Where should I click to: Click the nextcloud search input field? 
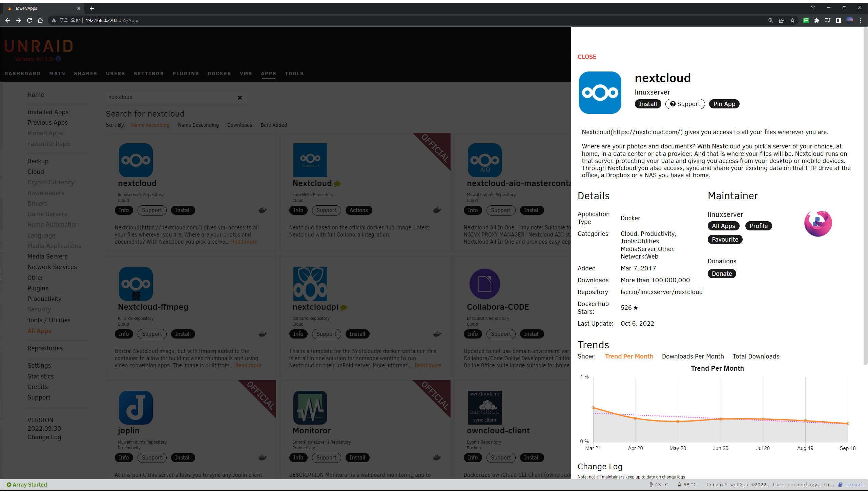(x=169, y=97)
